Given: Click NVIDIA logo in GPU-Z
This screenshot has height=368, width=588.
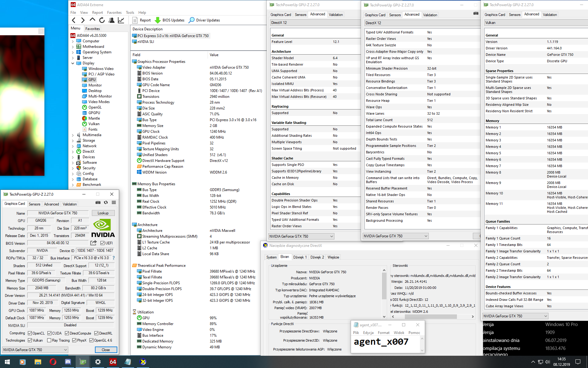Looking at the screenshot, I should click(x=103, y=228).
